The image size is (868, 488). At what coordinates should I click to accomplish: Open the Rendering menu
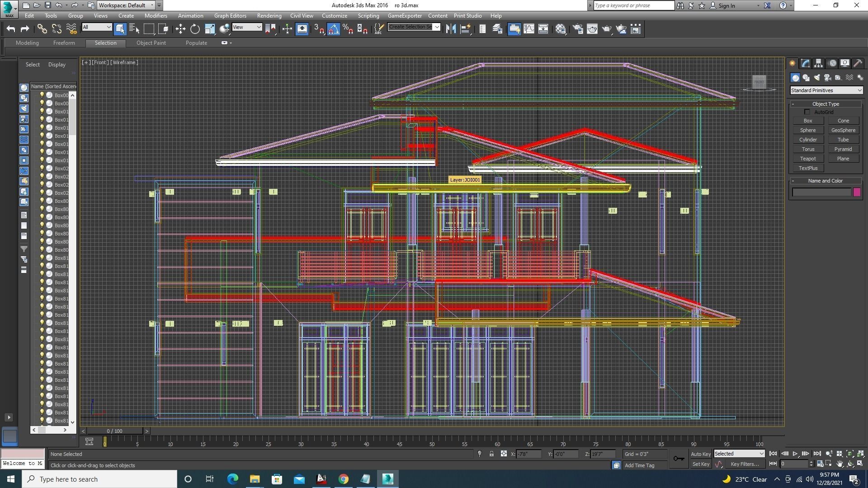pos(269,15)
